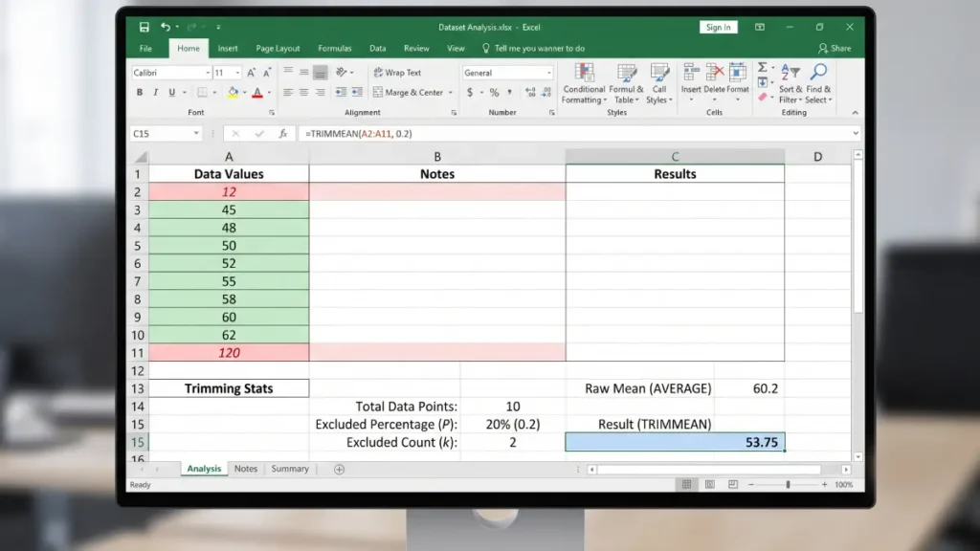Image resolution: width=980 pixels, height=551 pixels.
Task: Click the Share button
Action: pos(835,48)
